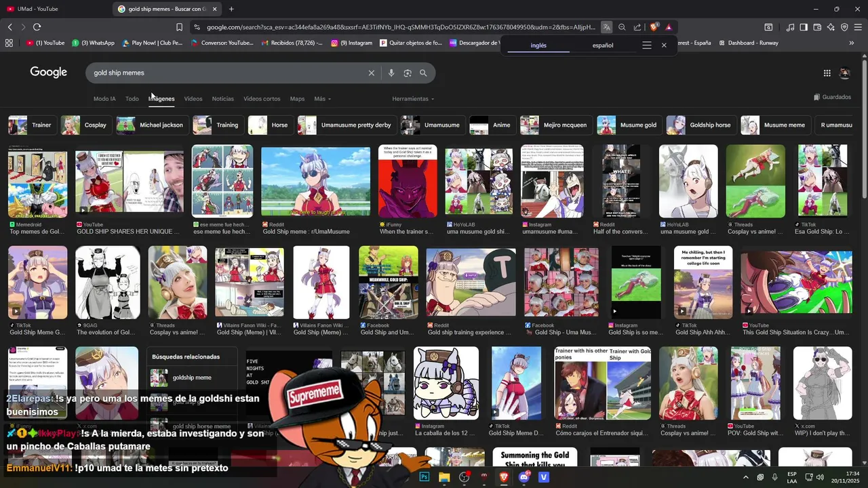Viewport: 868px width, 488px height.
Task: Click the browser address bar URL
Action: coord(401,27)
